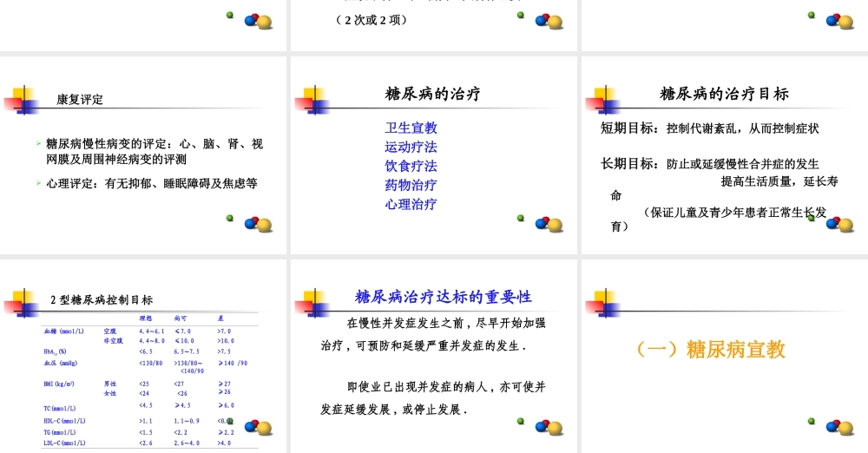The image size is (868, 453).
Task: Select the (保证儿童及青少年患者正常生长发 line
Action: point(734,212)
